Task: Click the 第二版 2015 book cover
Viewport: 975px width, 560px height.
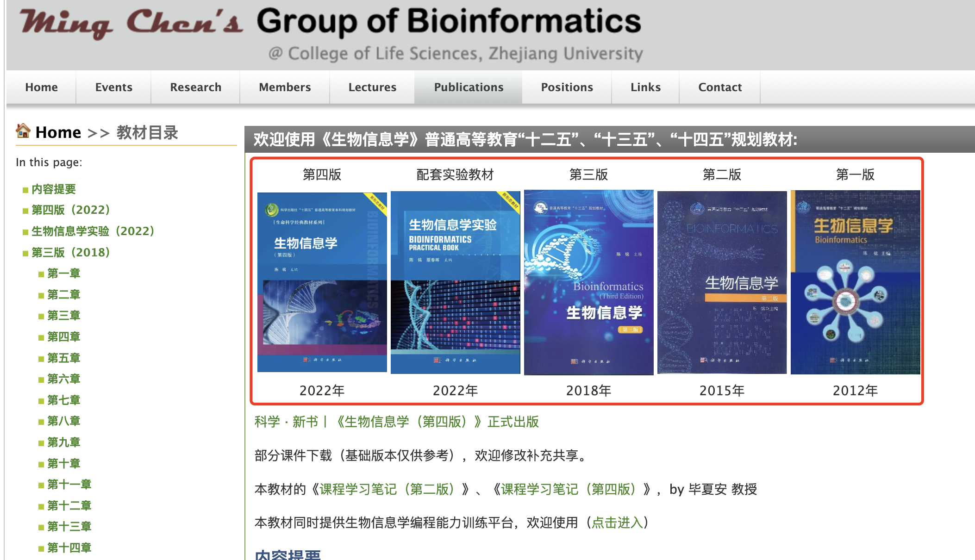Action: (x=722, y=282)
